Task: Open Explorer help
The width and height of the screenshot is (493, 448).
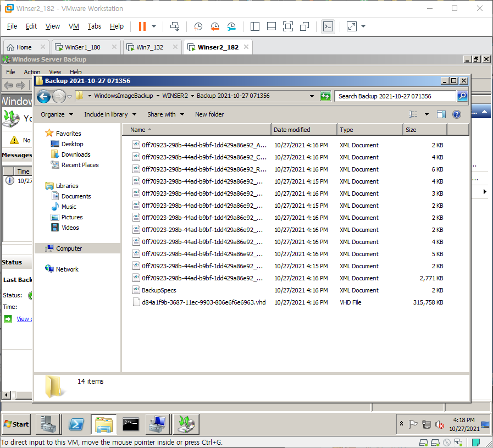Action: 457,114
